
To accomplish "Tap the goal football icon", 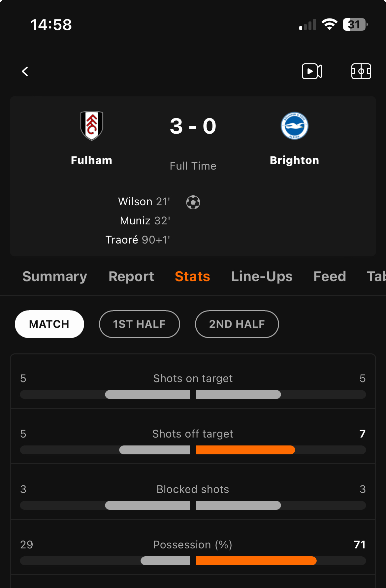I will pos(193,202).
